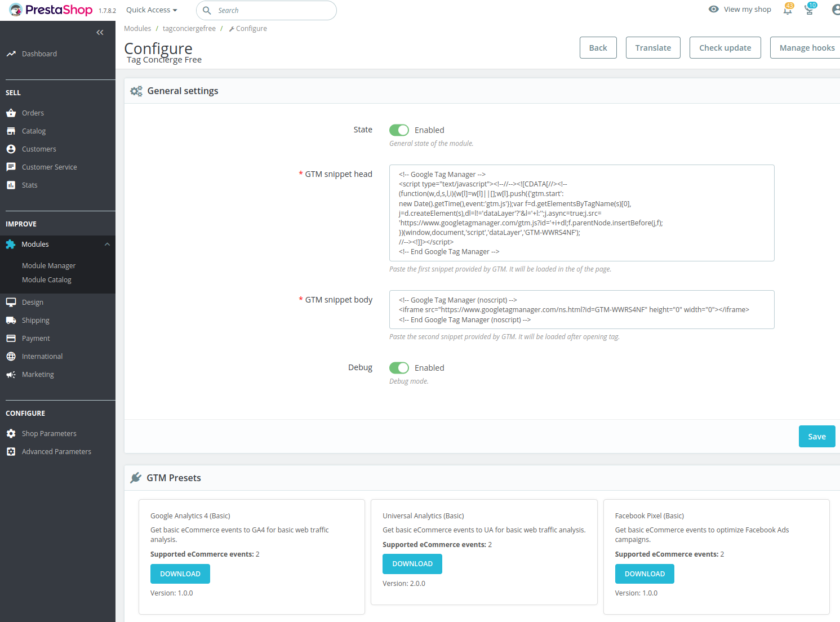Open Catalog in the sidebar
This screenshot has width=840, height=622.
click(34, 131)
